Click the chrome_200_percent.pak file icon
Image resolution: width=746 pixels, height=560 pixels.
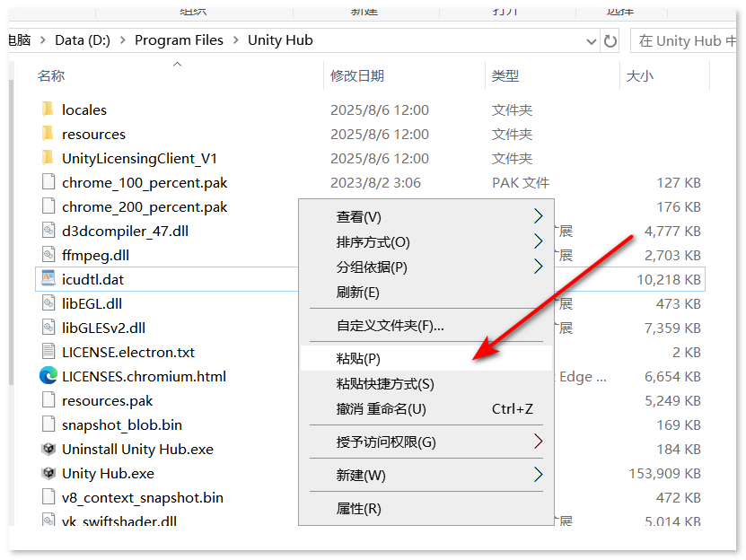tap(48, 206)
